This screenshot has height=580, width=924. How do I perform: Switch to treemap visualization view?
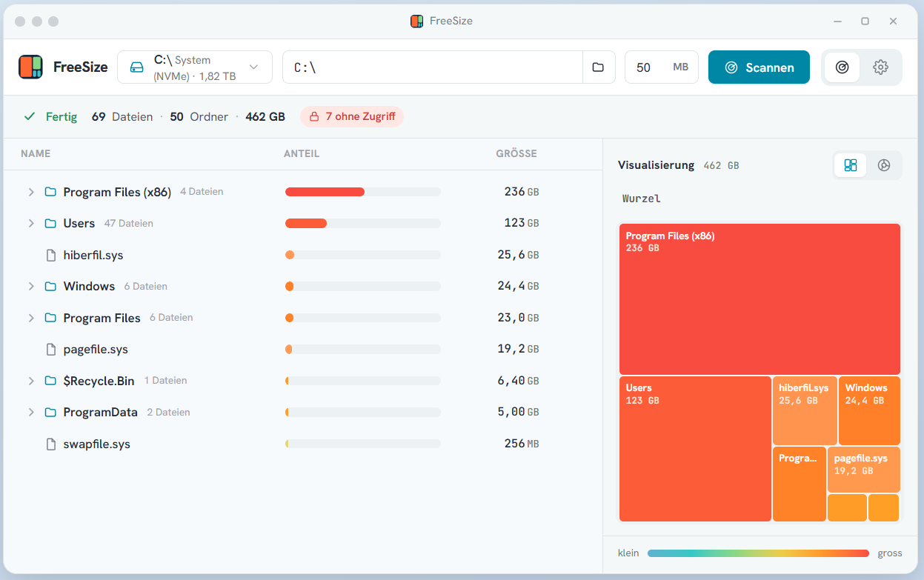pos(851,165)
